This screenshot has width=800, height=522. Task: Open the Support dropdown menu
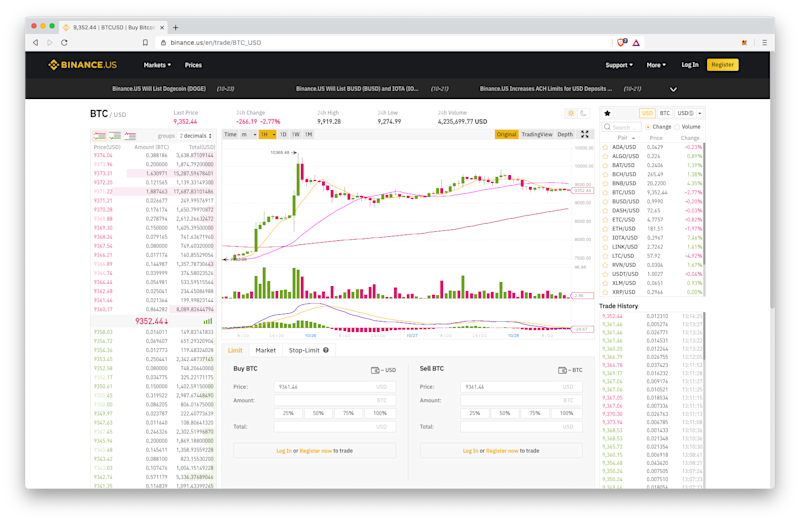tap(619, 65)
